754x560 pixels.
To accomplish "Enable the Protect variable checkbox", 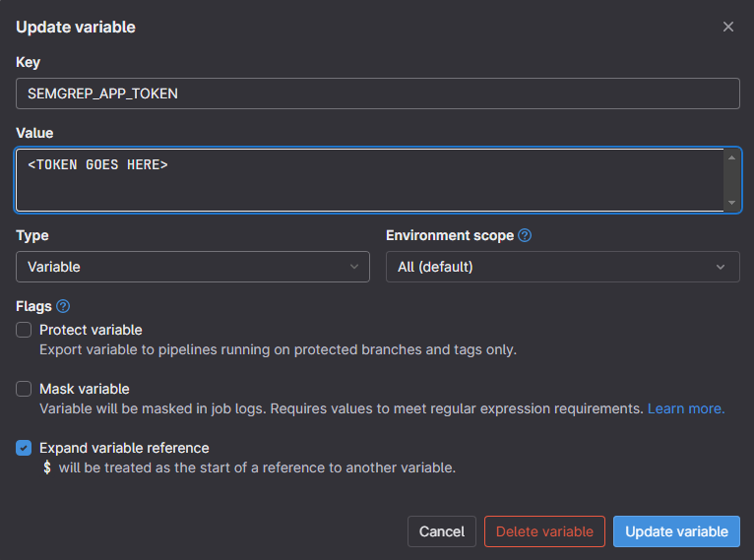I will click(25, 330).
